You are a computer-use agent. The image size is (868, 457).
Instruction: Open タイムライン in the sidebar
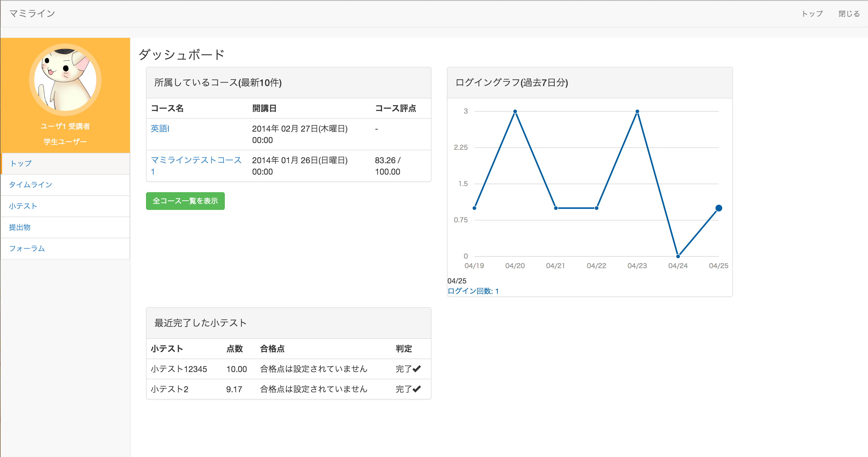point(30,185)
